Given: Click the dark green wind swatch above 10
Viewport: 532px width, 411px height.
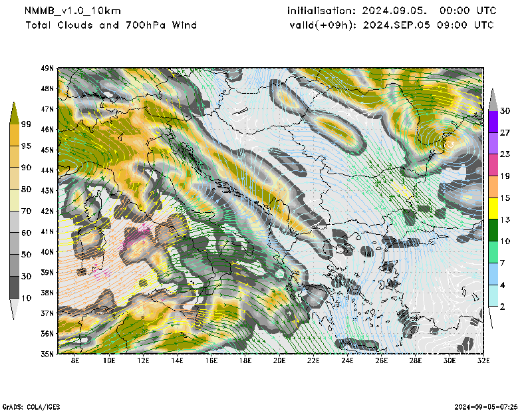Looking at the screenshot, I should (x=493, y=230).
